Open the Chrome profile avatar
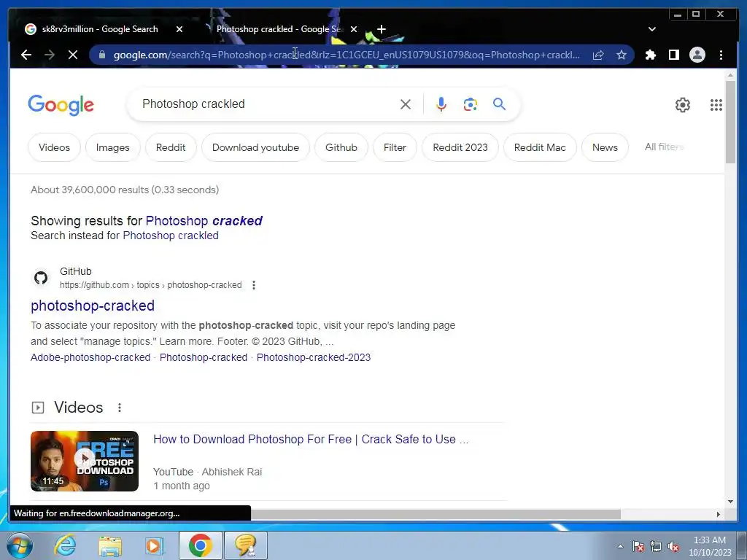The image size is (747, 560). click(697, 55)
